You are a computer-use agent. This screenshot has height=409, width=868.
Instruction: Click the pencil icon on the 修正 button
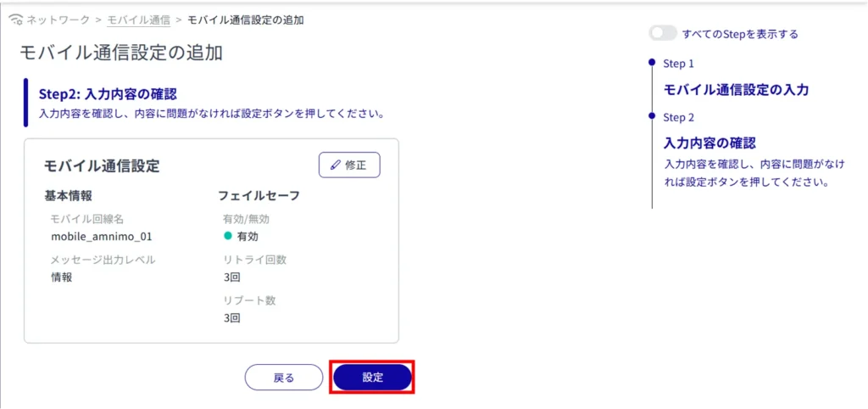(335, 165)
